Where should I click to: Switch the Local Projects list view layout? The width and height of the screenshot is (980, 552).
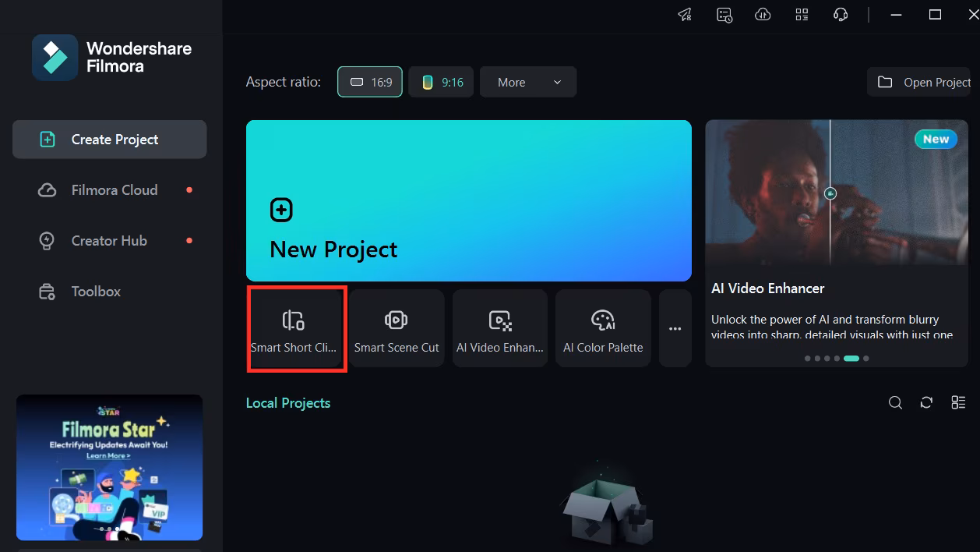tap(958, 402)
